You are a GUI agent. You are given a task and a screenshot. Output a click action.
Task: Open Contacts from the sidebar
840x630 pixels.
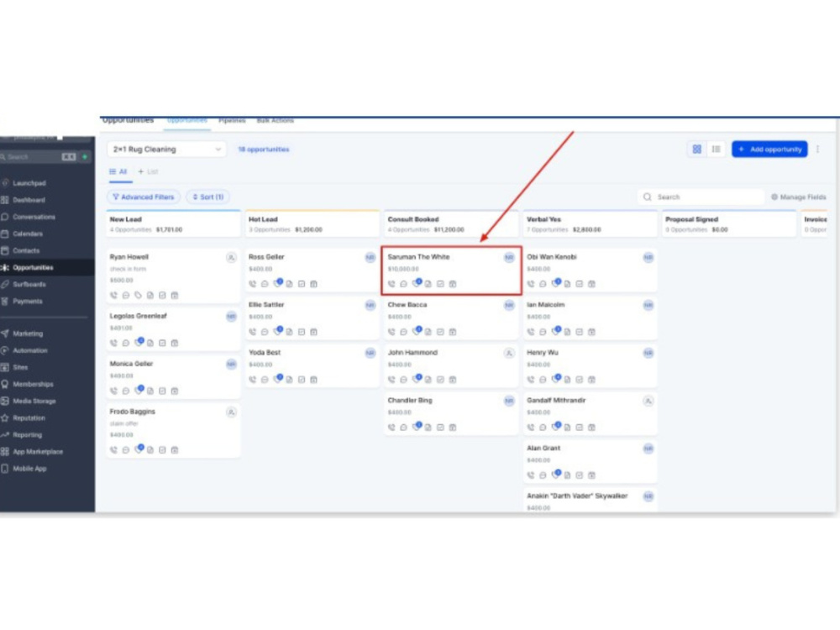26,250
